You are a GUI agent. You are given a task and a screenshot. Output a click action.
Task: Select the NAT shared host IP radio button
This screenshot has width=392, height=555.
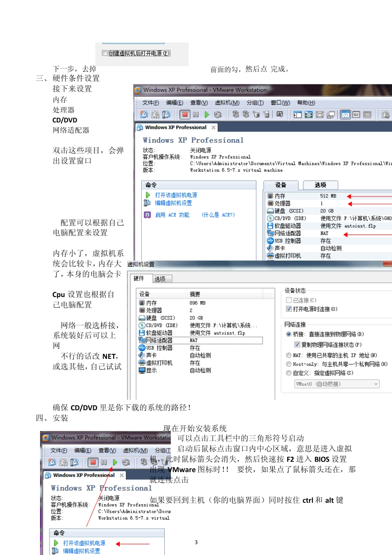289,355
